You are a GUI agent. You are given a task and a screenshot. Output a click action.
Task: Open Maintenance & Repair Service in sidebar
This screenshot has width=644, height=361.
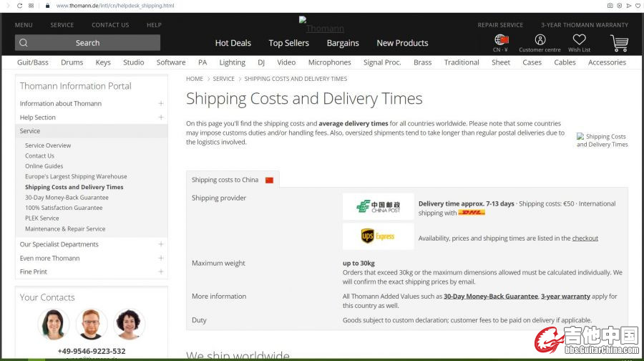pos(65,228)
